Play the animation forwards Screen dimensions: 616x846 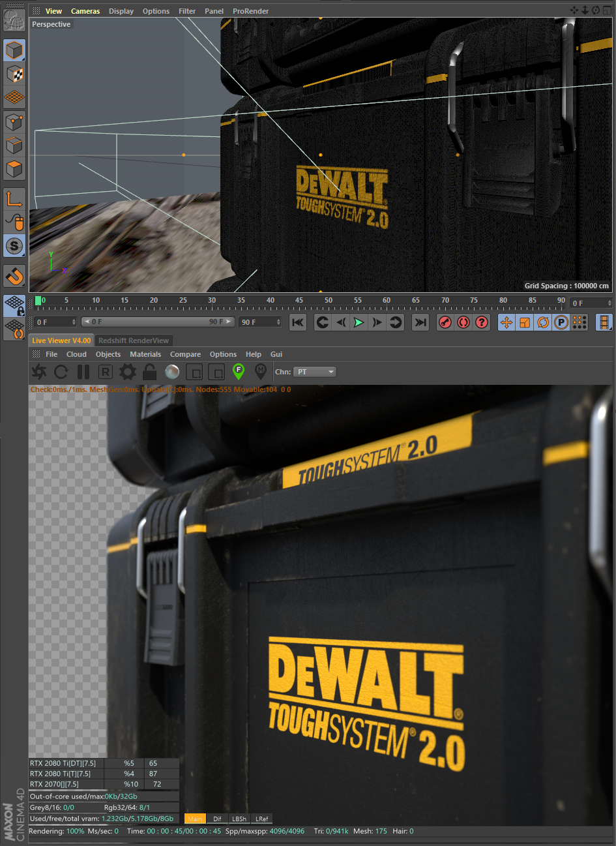click(x=359, y=322)
